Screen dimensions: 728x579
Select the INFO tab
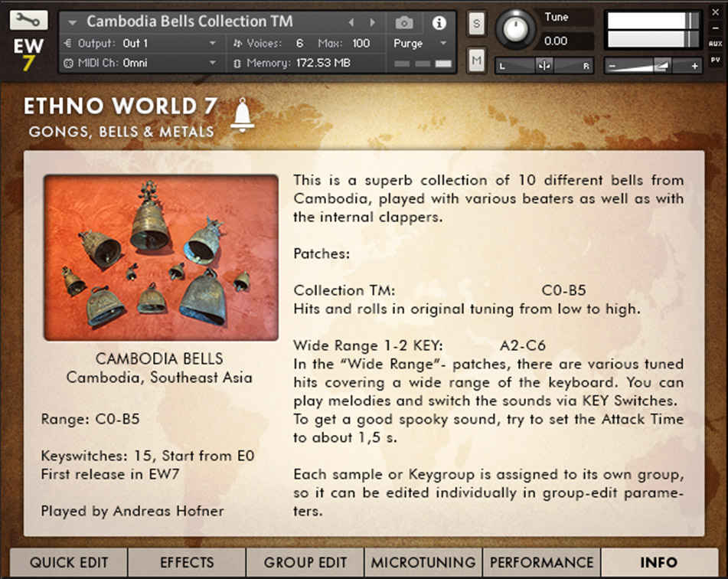point(659,562)
